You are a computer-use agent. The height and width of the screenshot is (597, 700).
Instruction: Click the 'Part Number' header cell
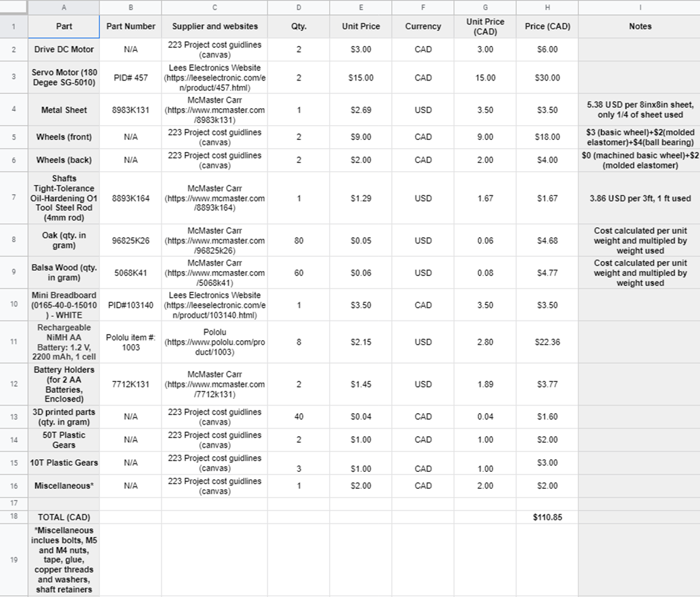coord(131,26)
